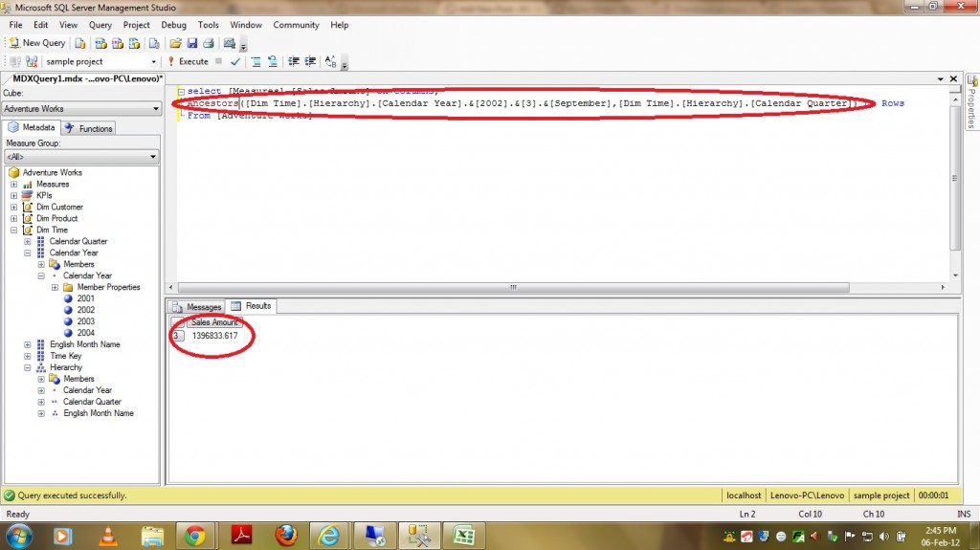Expand the Dim Customer tree node

13,208
